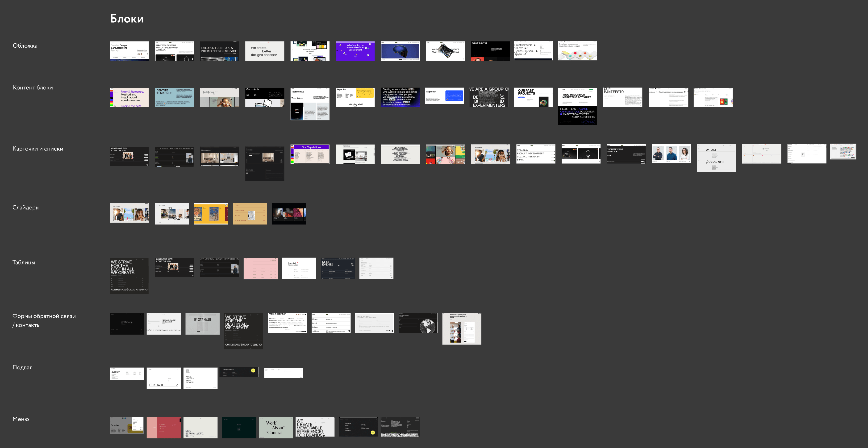Select the pink table block thumbnail
The width and height of the screenshot is (868, 448).
point(260,269)
